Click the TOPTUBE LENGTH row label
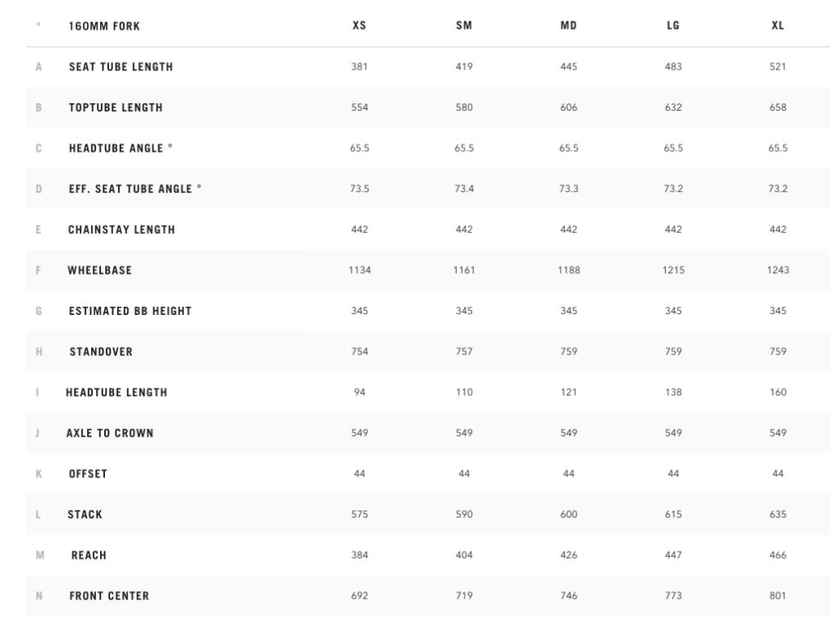 pos(116,107)
